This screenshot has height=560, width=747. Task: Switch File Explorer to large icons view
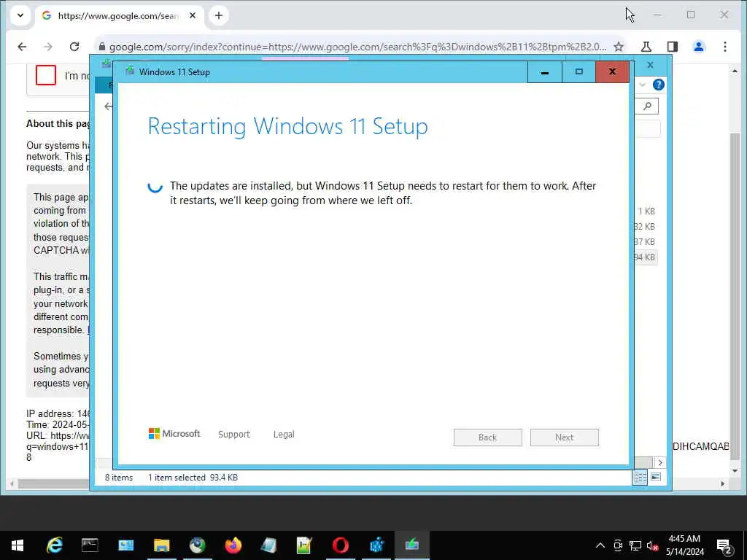656,477
